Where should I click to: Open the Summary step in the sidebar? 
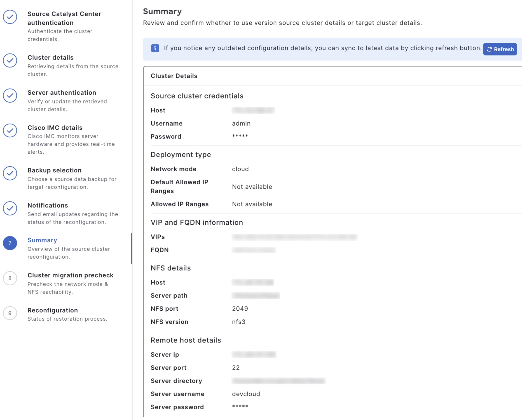point(42,240)
